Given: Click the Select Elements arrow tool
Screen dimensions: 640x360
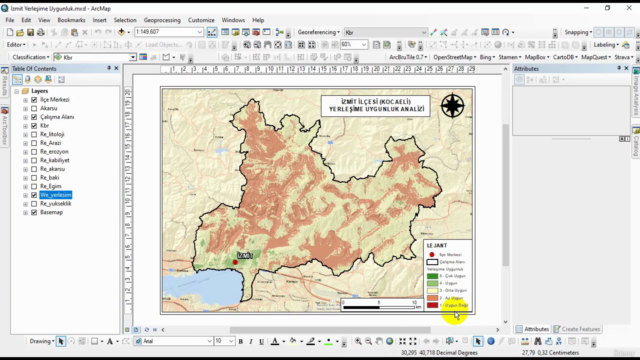Looking at the screenshot, I should tap(61, 341).
